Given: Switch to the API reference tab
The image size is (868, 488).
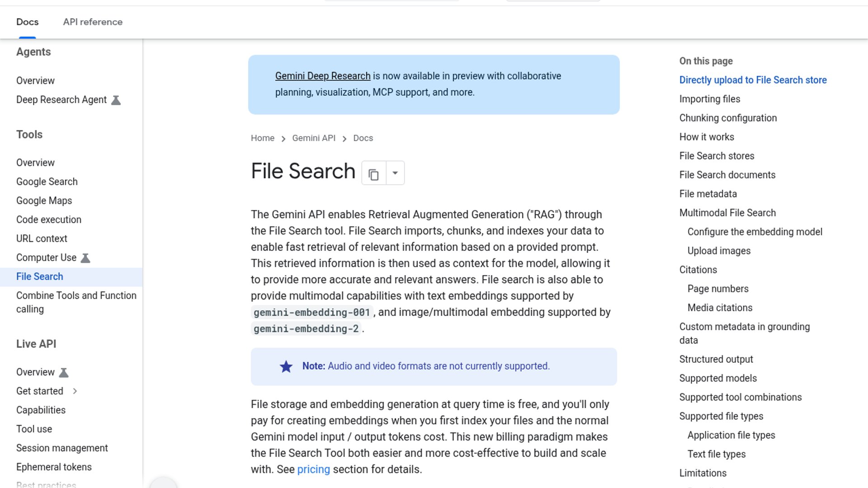Looking at the screenshot, I should 93,22.
